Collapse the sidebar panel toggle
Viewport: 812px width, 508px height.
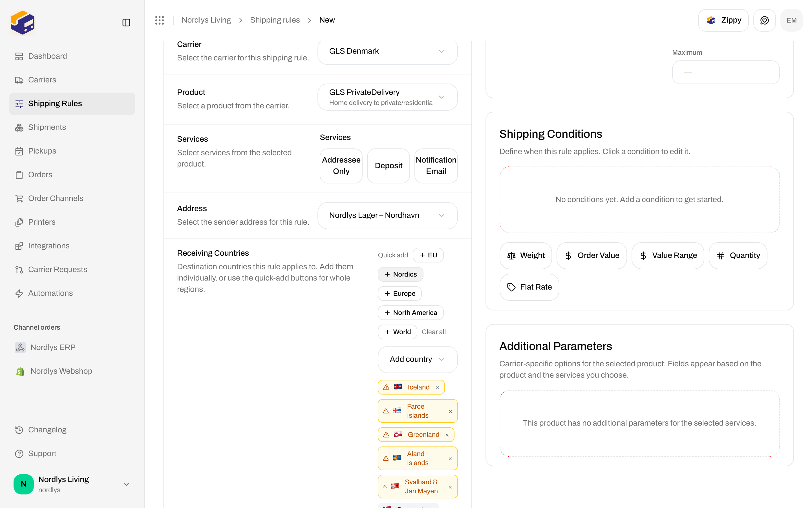[126, 23]
